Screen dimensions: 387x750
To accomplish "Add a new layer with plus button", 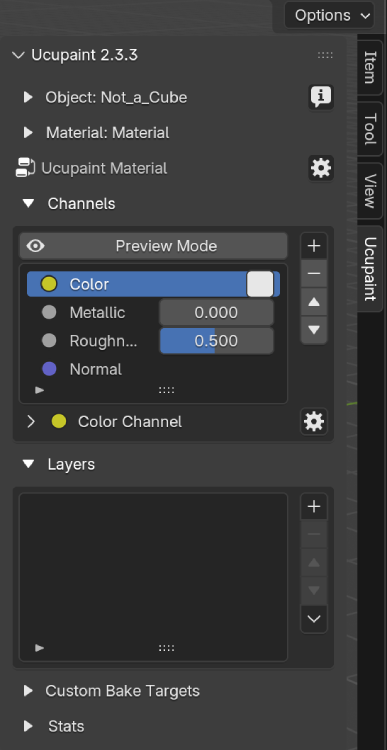I will (x=314, y=507).
